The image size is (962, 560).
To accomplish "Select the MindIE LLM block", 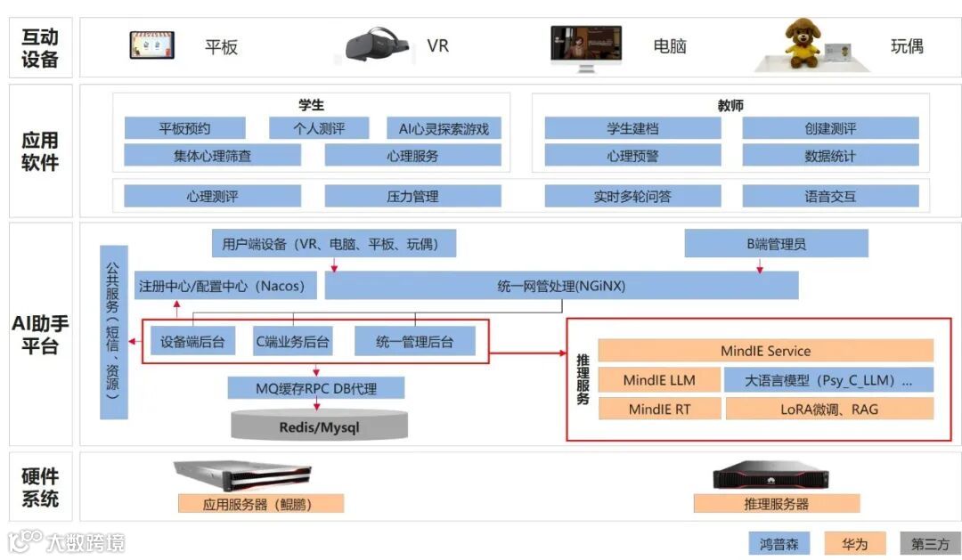I will point(659,379).
